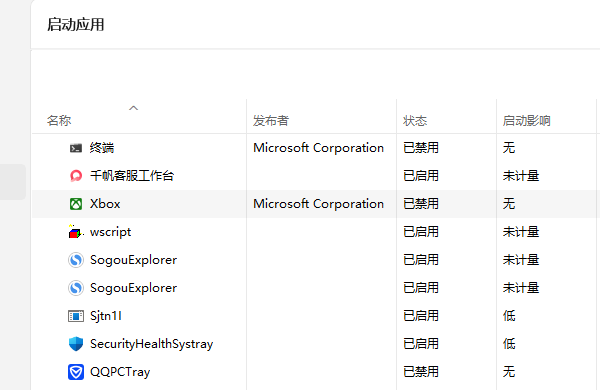Sort by the 发布者 column header
The width and height of the screenshot is (600, 390).
coord(271,121)
